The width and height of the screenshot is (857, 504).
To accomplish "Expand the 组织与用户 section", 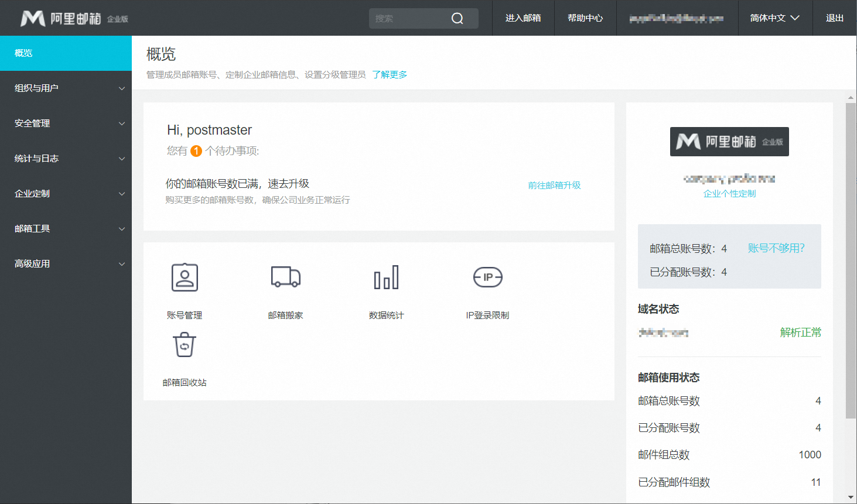I will (x=66, y=88).
